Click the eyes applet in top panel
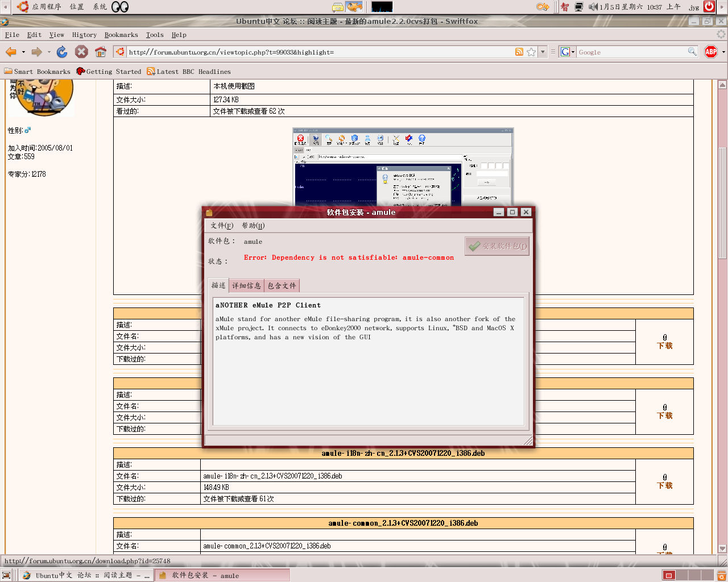Screen dimensions: 728x582 click(x=120, y=7)
